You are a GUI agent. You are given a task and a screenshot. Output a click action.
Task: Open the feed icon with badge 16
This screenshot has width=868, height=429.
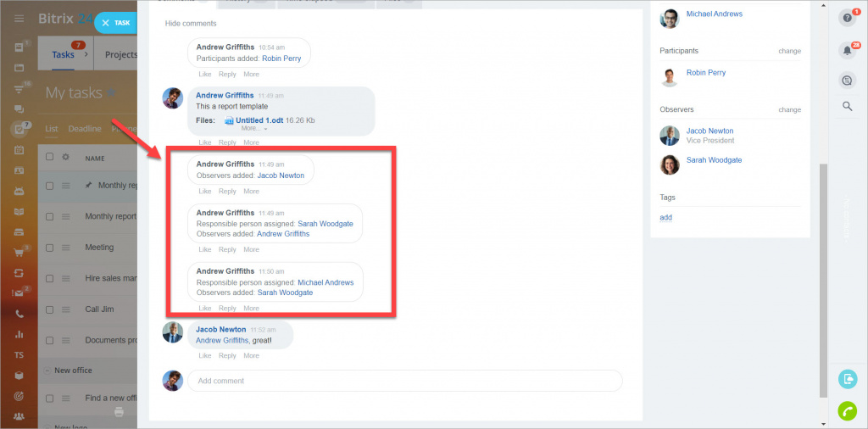19,88
